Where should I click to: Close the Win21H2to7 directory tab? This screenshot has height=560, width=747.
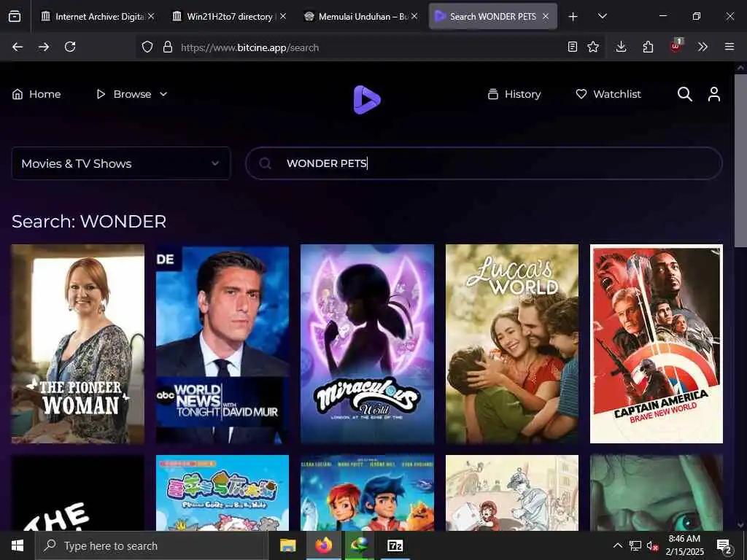tap(283, 16)
